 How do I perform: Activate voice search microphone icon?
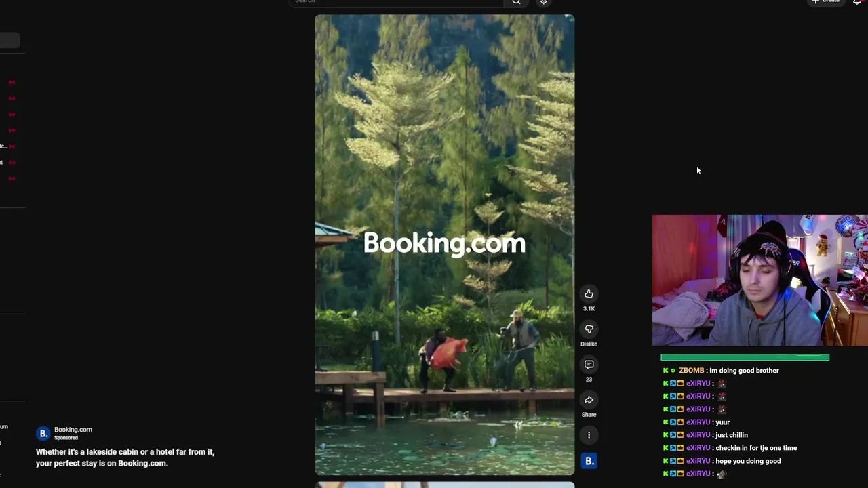point(543,2)
